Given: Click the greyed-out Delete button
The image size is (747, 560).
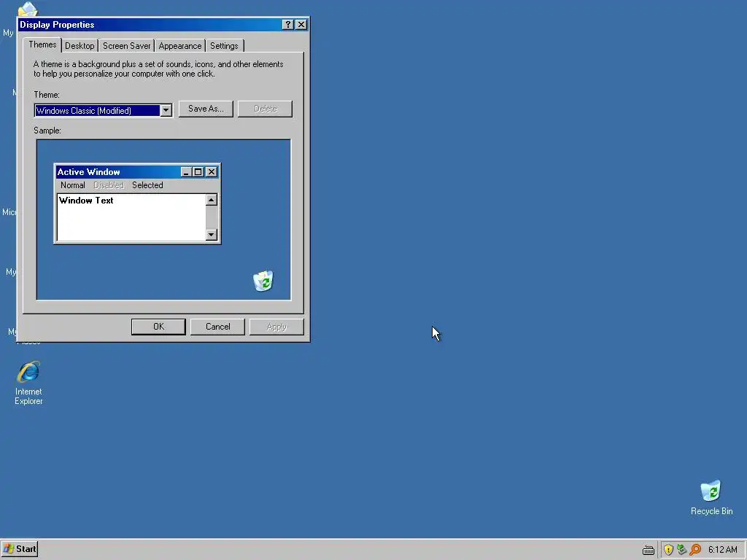Looking at the screenshot, I should pos(265,109).
